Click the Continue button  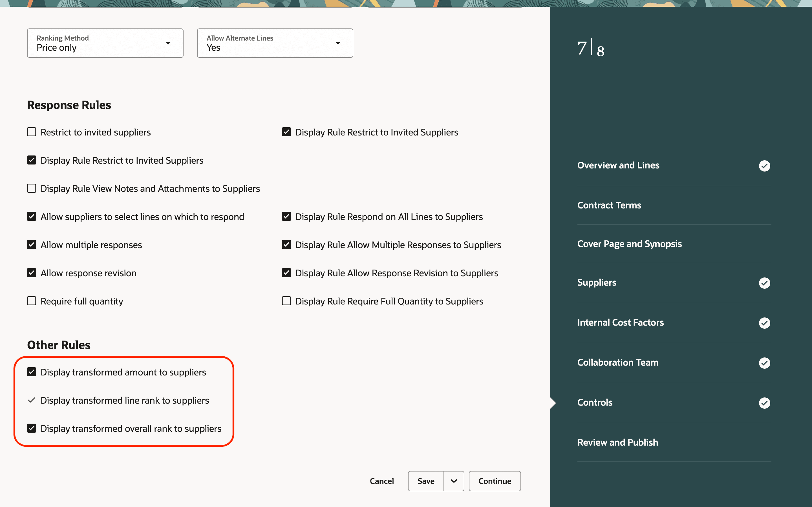click(x=495, y=481)
